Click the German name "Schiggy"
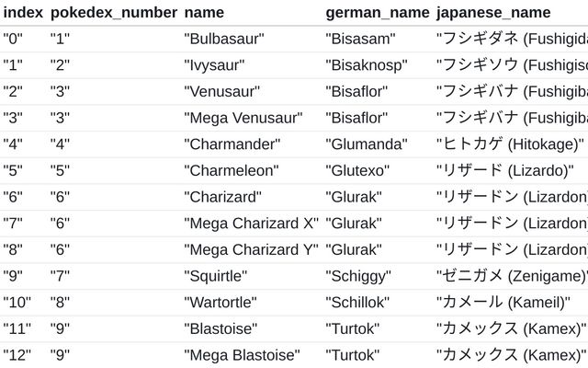588x368 pixels. [357, 276]
